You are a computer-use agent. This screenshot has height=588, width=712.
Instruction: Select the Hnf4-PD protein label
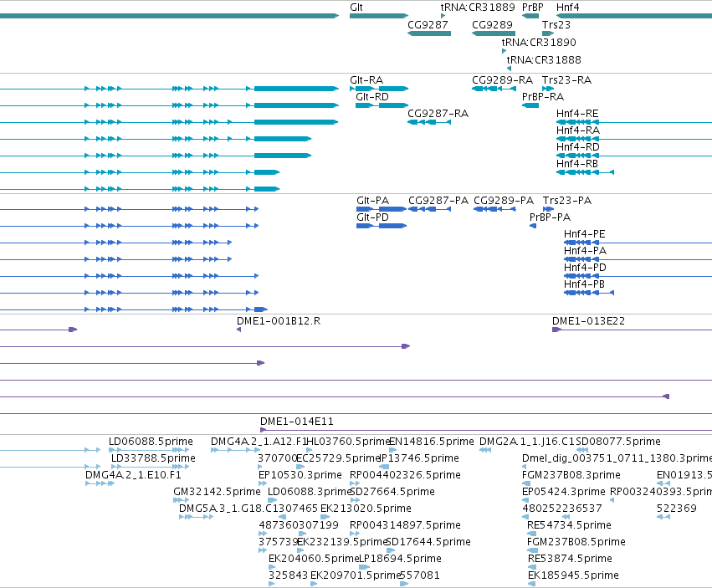click(585, 268)
